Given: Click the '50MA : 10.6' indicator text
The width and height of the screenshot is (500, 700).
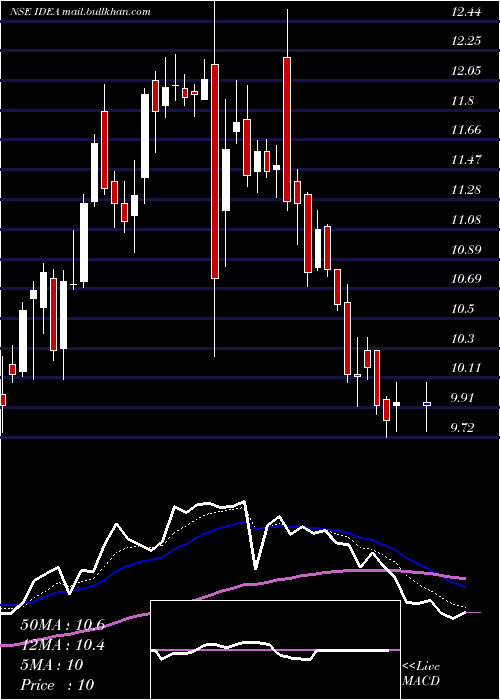Looking at the screenshot, I should tap(62, 625).
